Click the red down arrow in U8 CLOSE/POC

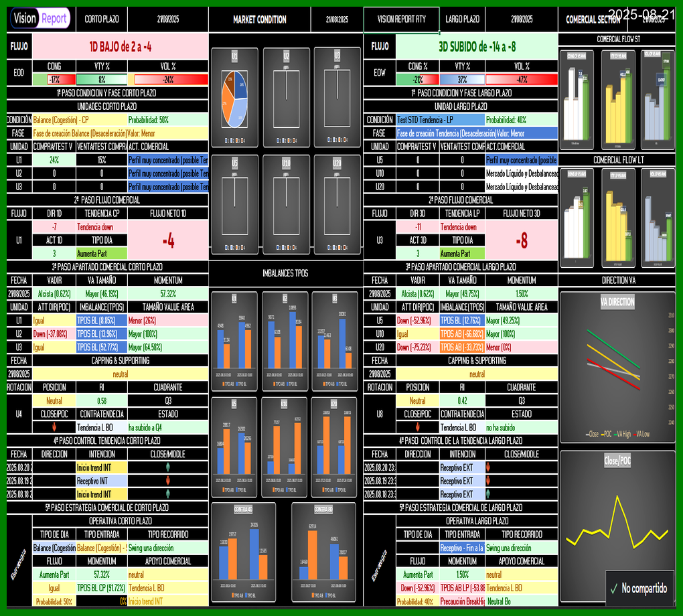tap(417, 427)
